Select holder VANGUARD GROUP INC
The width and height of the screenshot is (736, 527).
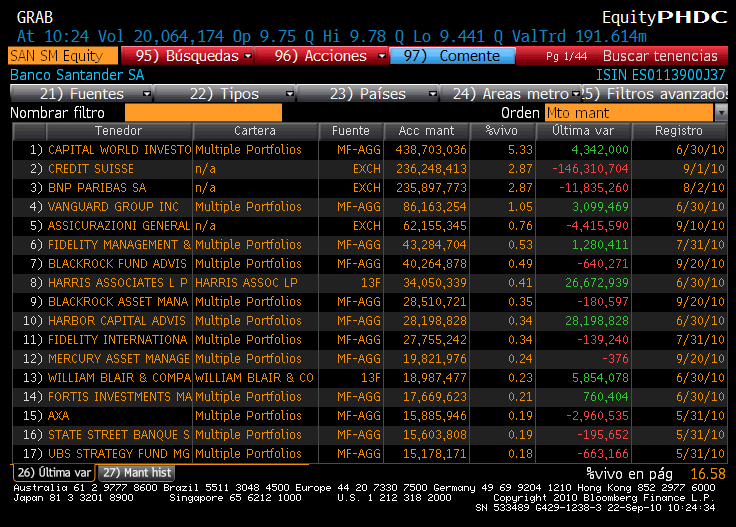click(x=113, y=207)
